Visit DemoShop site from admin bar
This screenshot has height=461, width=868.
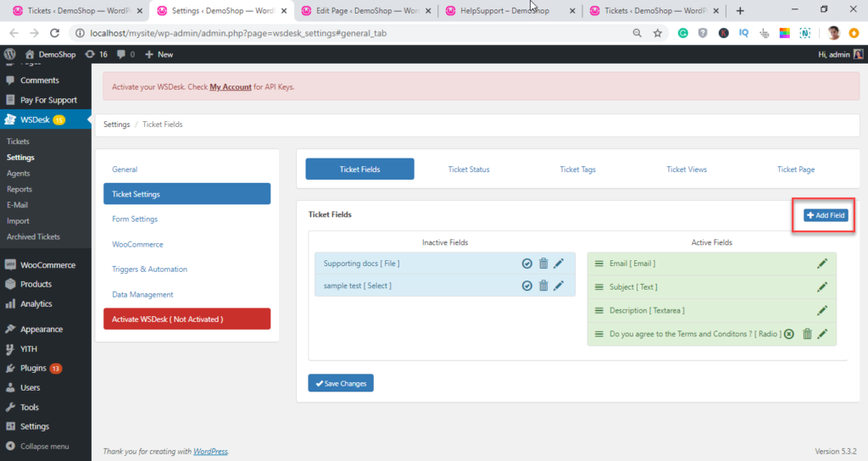click(50, 54)
